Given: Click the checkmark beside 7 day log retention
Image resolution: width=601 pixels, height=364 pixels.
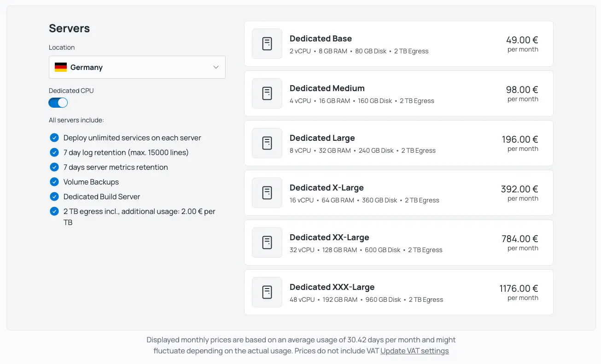Looking at the screenshot, I should coord(54,152).
